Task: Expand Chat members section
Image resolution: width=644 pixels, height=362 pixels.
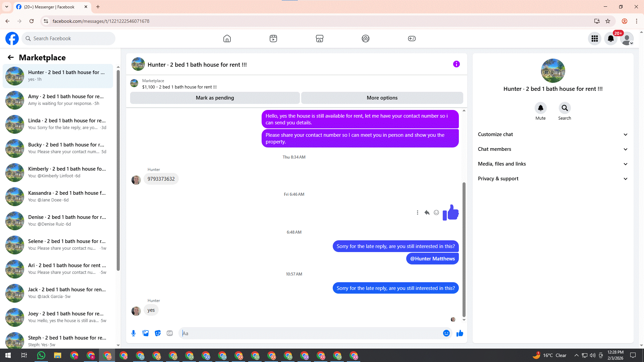Action: (x=553, y=149)
